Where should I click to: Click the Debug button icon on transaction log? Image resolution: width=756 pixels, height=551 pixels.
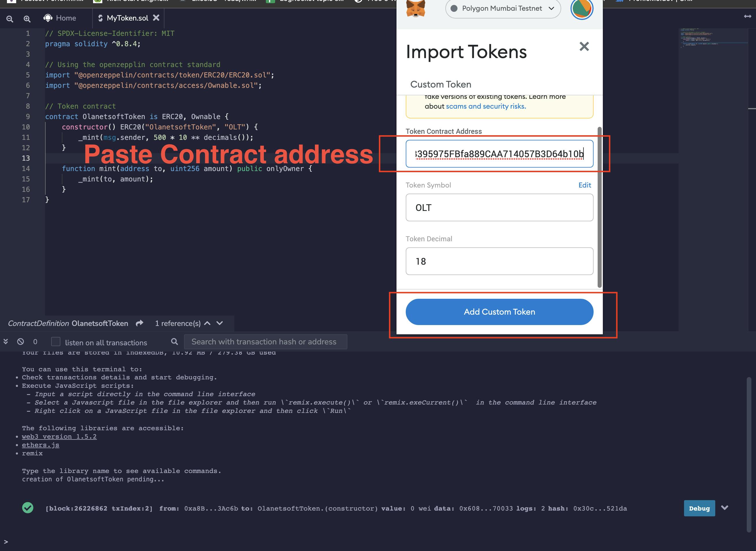(700, 508)
